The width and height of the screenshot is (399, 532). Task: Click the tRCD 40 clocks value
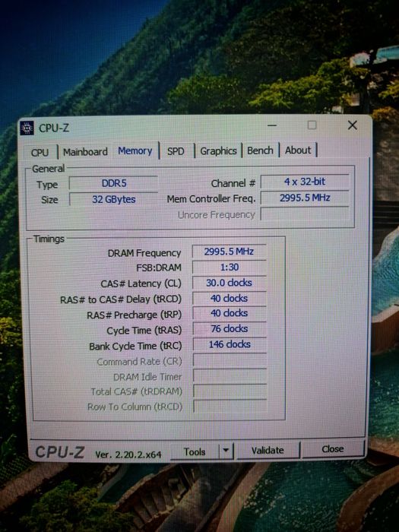pos(229,298)
